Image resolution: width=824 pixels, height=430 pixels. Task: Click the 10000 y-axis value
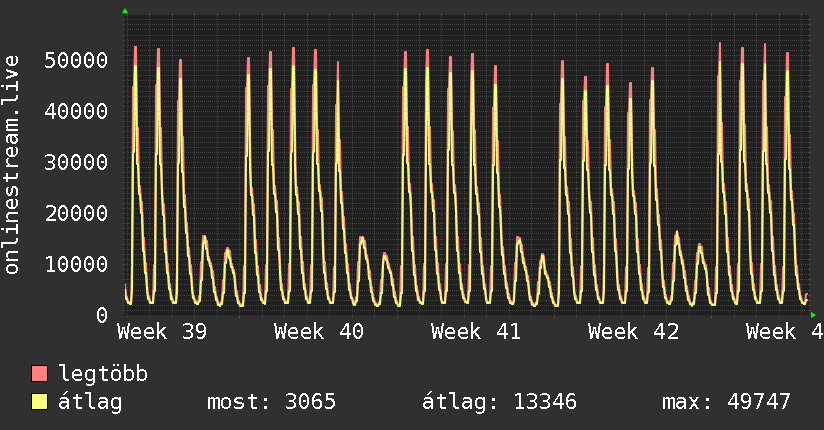(76, 264)
